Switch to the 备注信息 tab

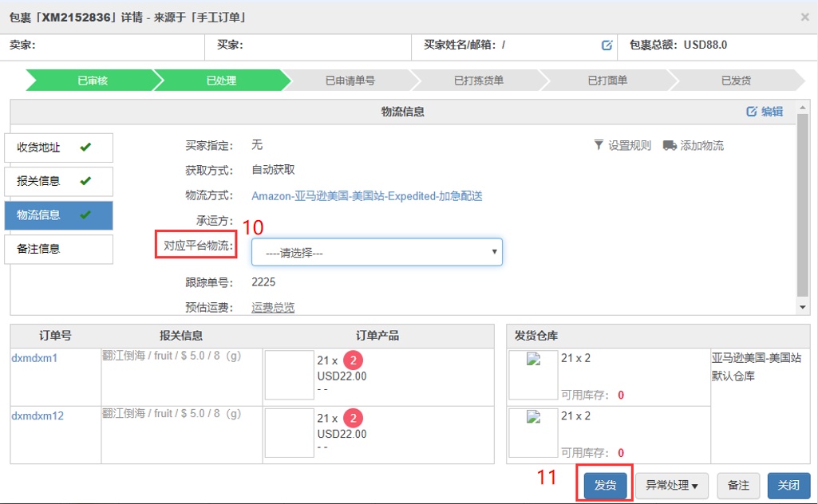click(x=58, y=249)
